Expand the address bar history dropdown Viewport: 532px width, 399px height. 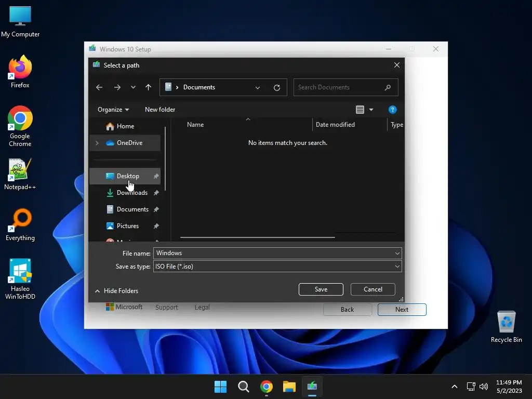258,87
